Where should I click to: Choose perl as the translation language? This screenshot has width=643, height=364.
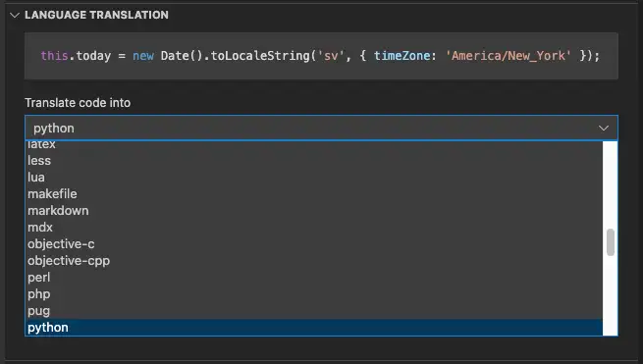tap(314, 278)
